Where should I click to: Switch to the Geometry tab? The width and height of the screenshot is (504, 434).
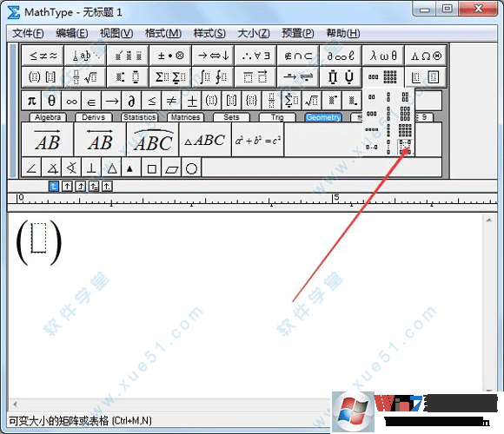[323, 117]
